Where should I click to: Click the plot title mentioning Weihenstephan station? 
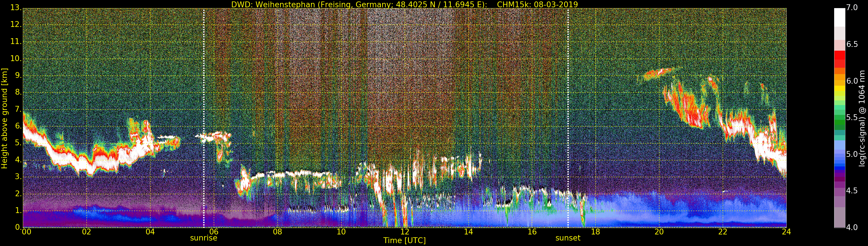(404, 4)
